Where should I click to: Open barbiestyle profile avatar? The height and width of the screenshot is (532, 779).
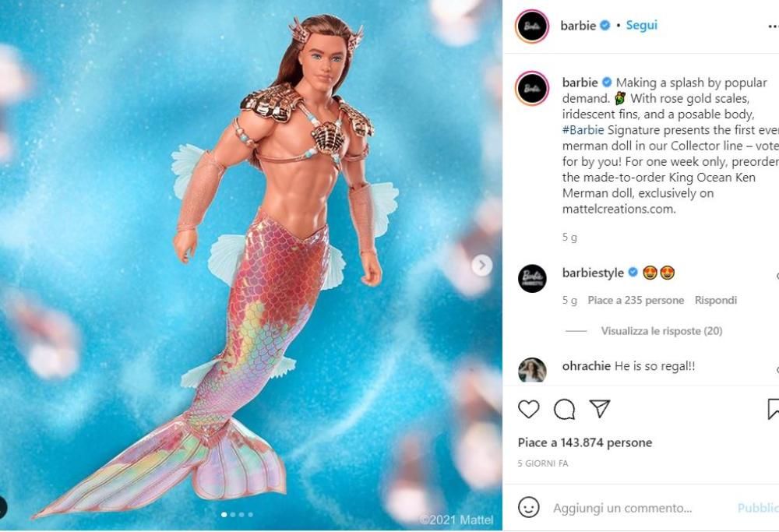(x=532, y=278)
